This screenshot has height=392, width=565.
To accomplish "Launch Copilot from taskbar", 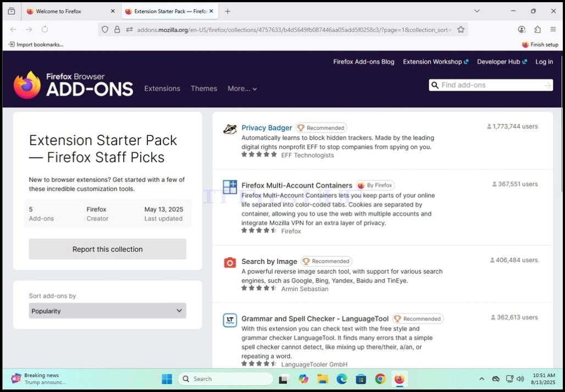I will click(303, 379).
